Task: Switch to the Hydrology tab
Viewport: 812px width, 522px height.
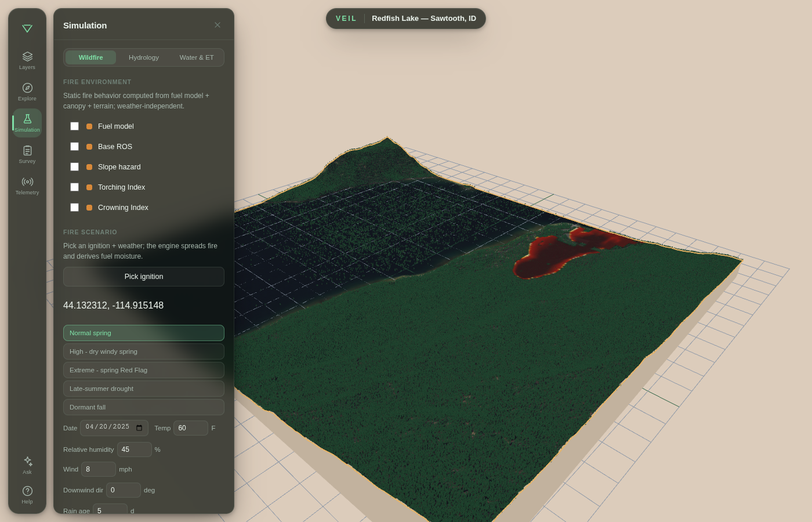Action: point(144,57)
